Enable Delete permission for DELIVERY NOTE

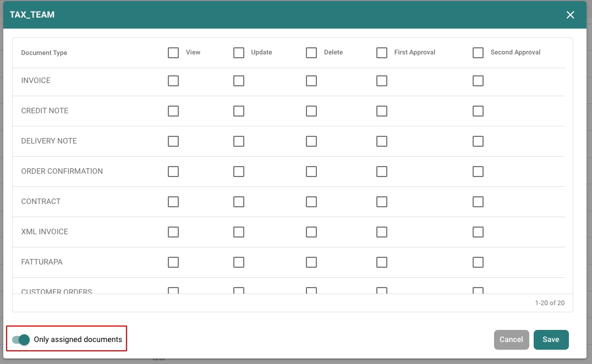click(311, 141)
